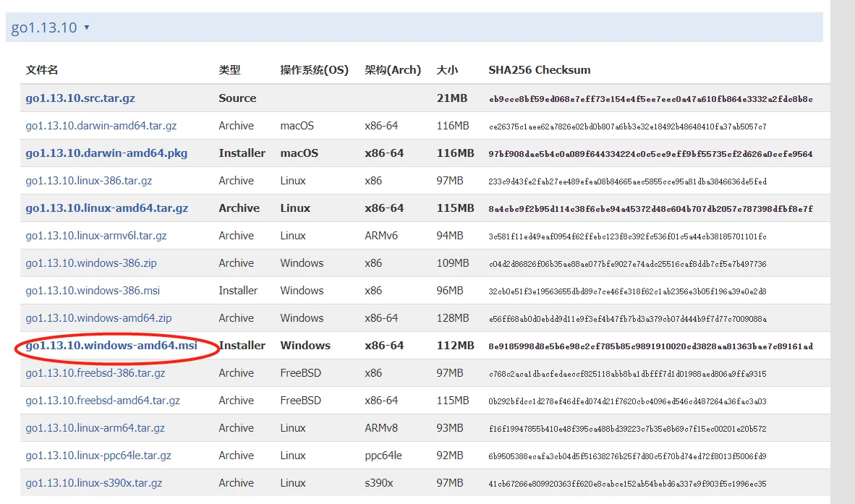Screen dimensions: 855x504
Task: Get the go1.13.10.windows-386.msi installer
Action: click(x=93, y=291)
